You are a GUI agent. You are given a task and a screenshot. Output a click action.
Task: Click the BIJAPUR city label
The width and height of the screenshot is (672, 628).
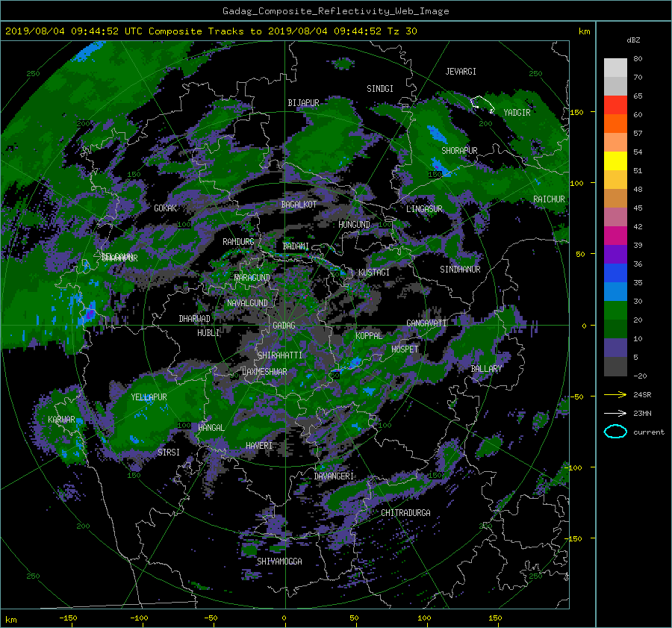[303, 103]
